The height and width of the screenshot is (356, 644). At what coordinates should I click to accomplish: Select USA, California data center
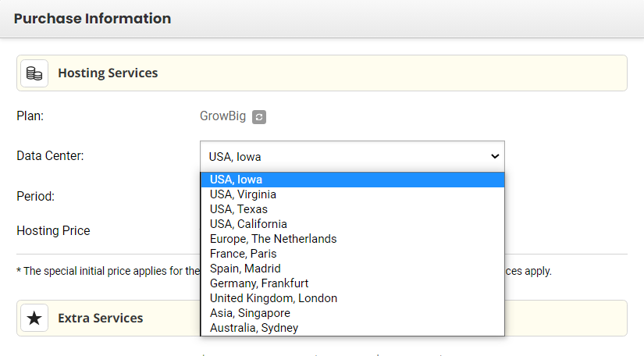352,224
